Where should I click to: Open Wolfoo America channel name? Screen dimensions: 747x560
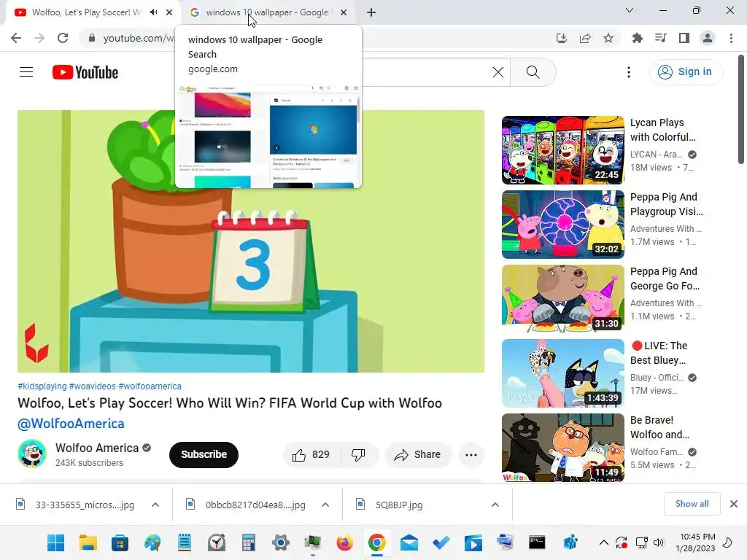(x=97, y=448)
